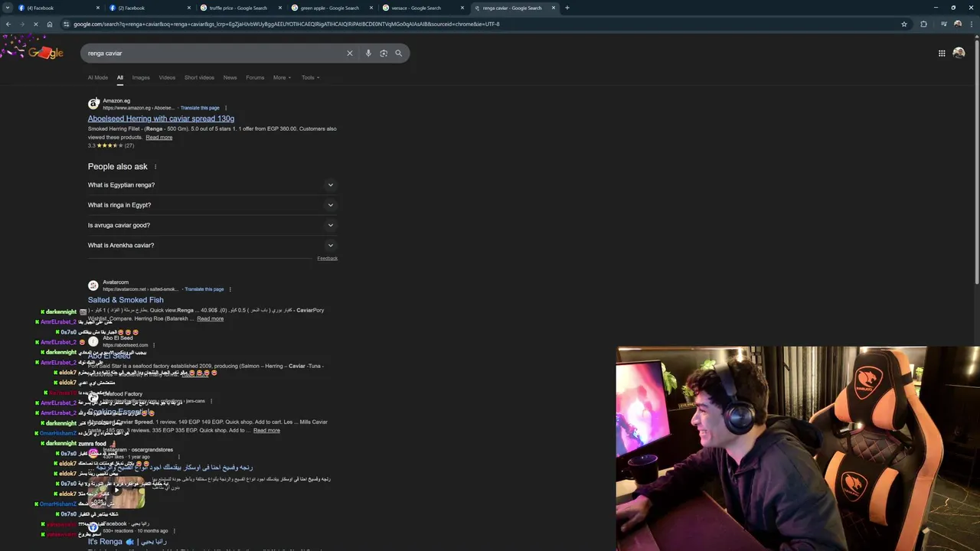This screenshot has height=551, width=980.
Task: Open Salted & Smoked Fish result
Action: [x=126, y=300]
